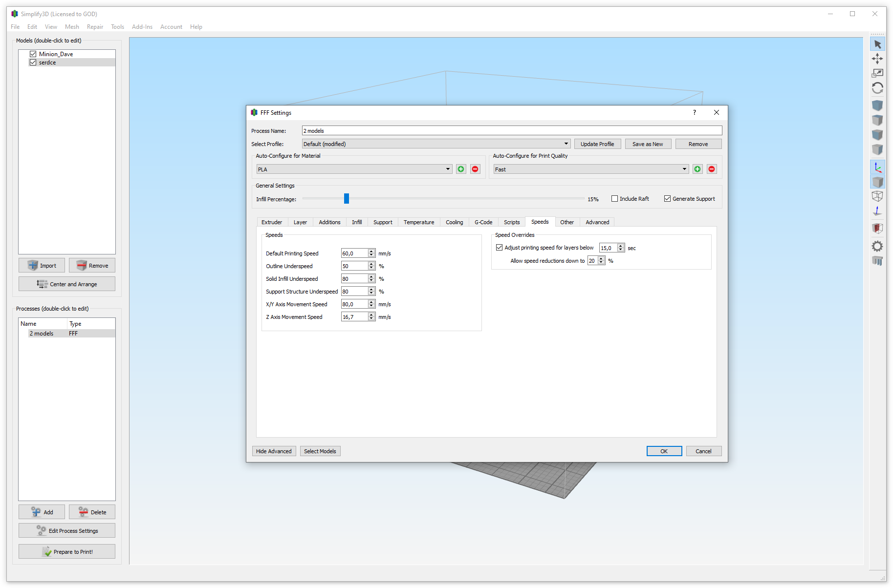The width and height of the screenshot is (893, 588).
Task: Switch to the Layer tab
Action: pyautogui.click(x=300, y=222)
